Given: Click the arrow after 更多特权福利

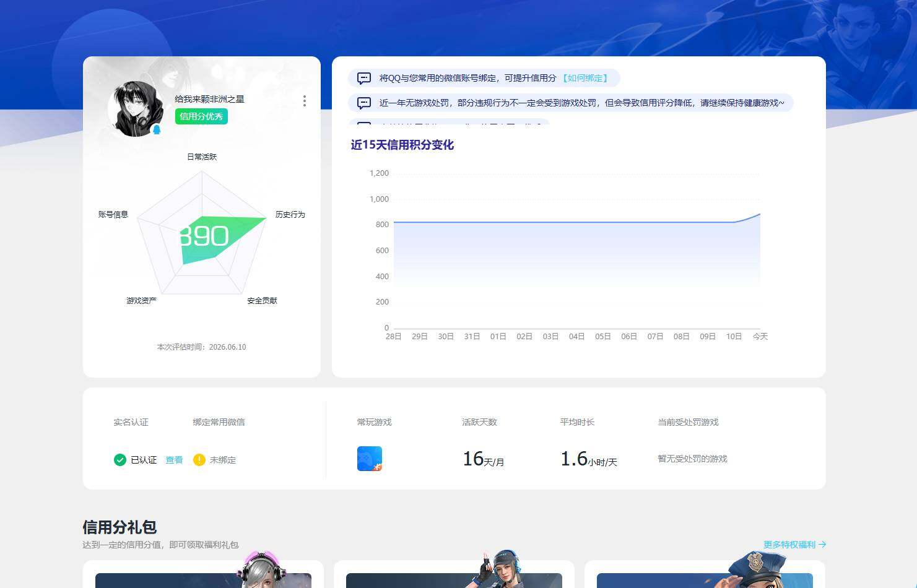Looking at the screenshot, I should (x=822, y=545).
